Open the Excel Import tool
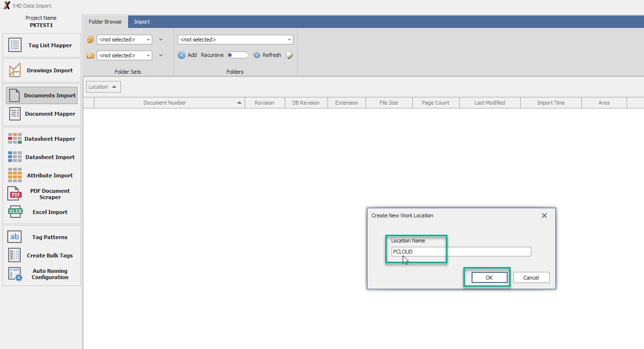This screenshot has width=644, height=349. coord(41,212)
